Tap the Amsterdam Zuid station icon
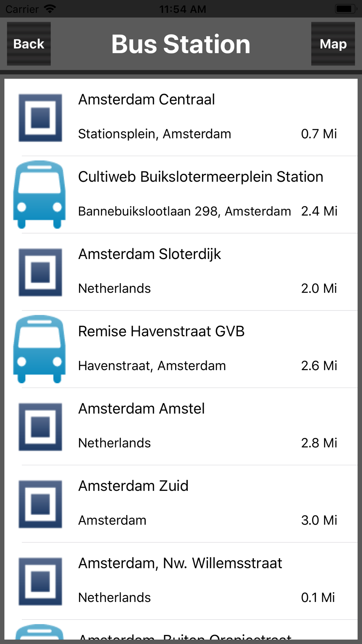The width and height of the screenshot is (362, 644). (x=40, y=504)
